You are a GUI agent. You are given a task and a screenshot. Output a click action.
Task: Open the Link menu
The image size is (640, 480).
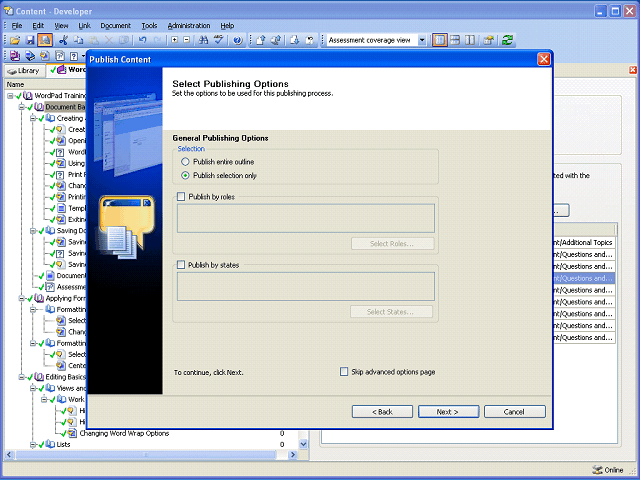click(x=84, y=26)
